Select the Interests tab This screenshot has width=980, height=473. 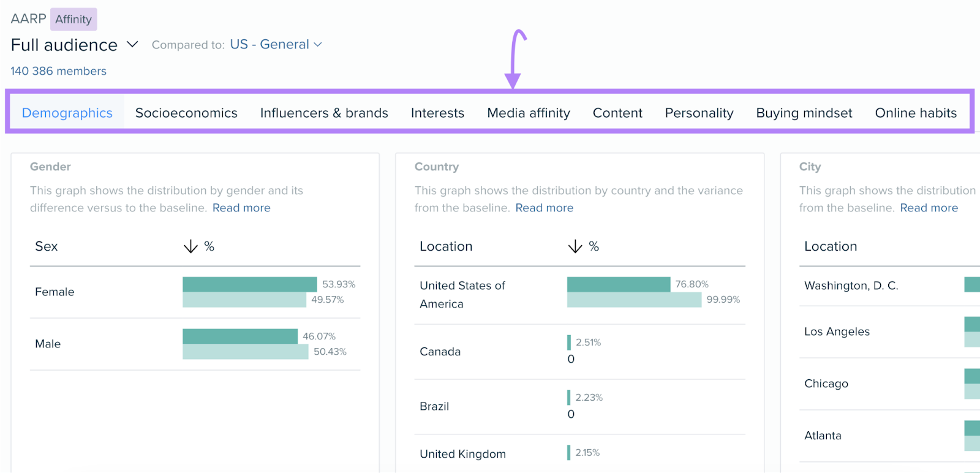pos(437,113)
